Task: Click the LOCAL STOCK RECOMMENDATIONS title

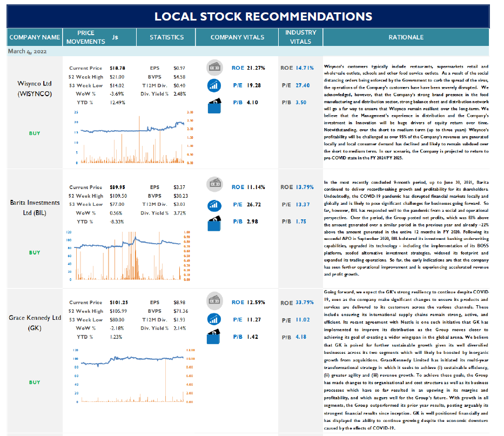Action: pyautogui.click(x=263, y=16)
